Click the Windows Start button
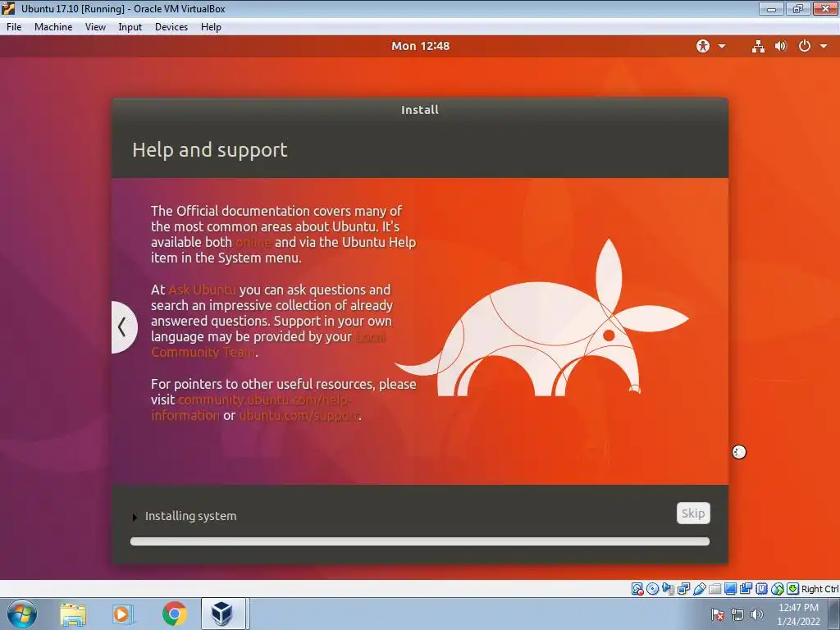 [22, 614]
